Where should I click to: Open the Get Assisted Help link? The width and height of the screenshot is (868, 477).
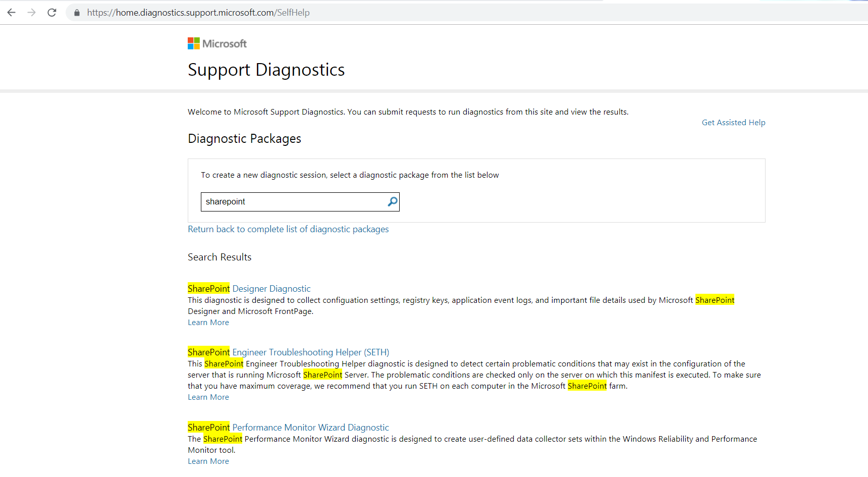[733, 123]
